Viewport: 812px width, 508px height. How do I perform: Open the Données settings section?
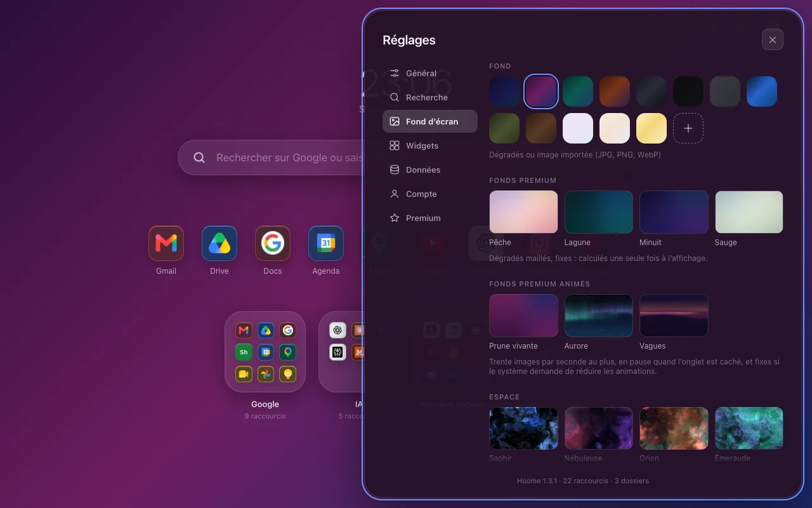click(x=430, y=170)
